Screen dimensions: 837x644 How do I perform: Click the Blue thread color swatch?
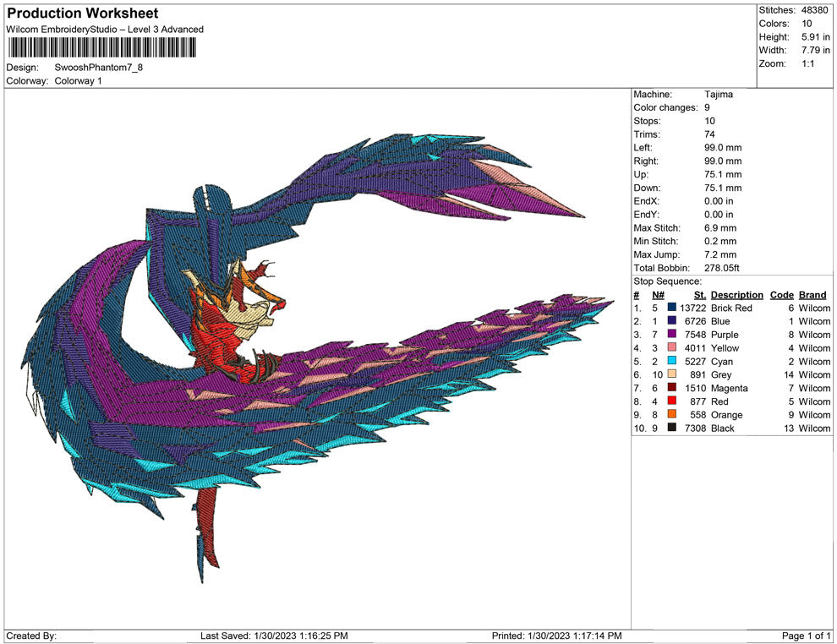[672, 320]
